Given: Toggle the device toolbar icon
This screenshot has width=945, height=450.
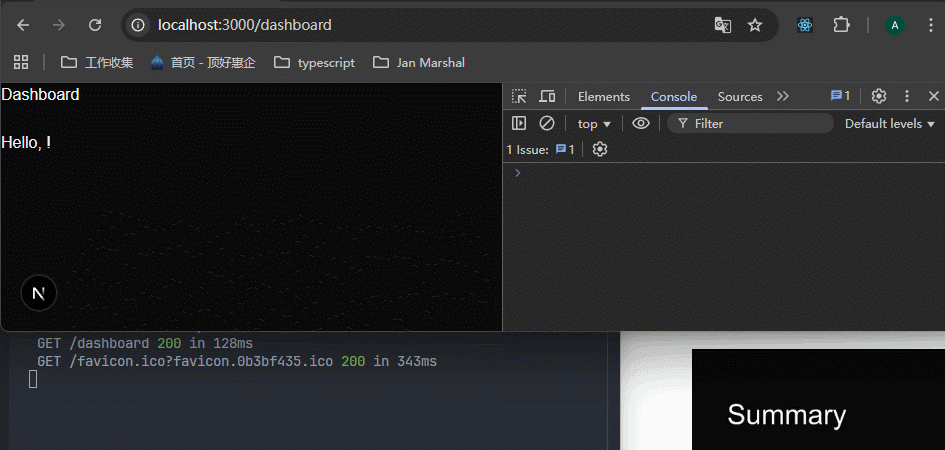Looking at the screenshot, I should click(x=547, y=96).
